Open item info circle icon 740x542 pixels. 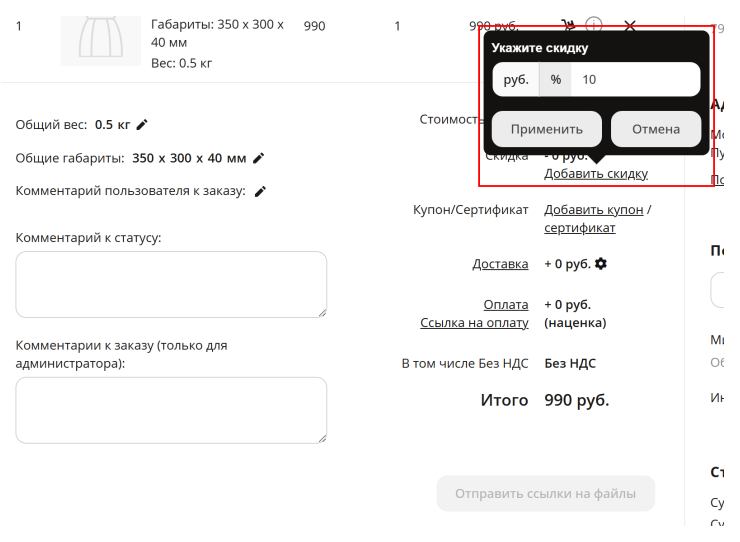[x=594, y=24]
